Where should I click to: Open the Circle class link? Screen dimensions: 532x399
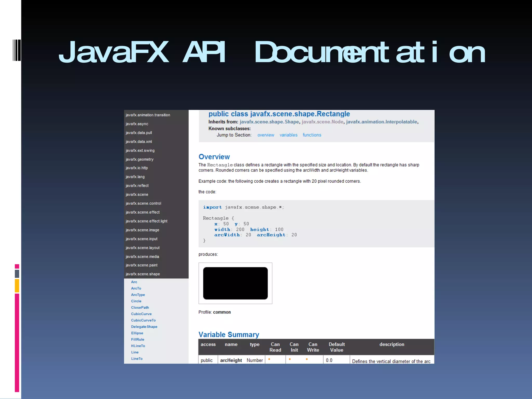pos(136,301)
